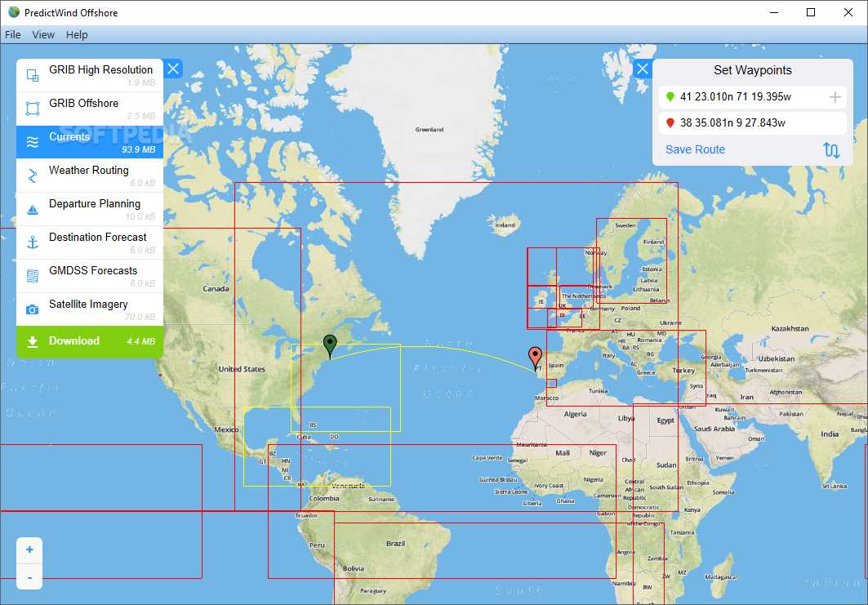
Task: Click the green start waypoint marker icon
Action: pos(670,97)
